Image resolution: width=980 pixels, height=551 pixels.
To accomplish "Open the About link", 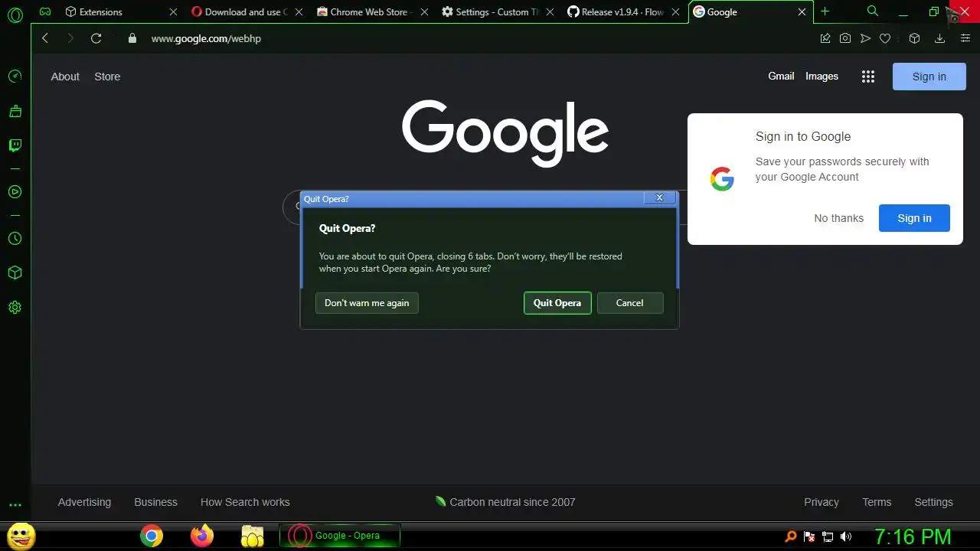I will (65, 77).
